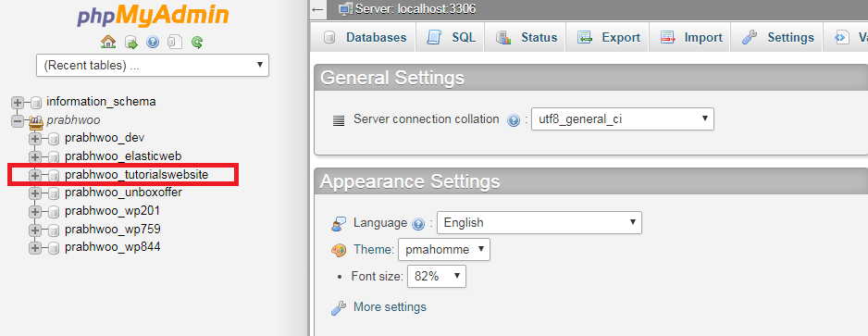Click database icon beside prabhwoo_wp201
Screen dimensions: 868x336
click(54, 212)
